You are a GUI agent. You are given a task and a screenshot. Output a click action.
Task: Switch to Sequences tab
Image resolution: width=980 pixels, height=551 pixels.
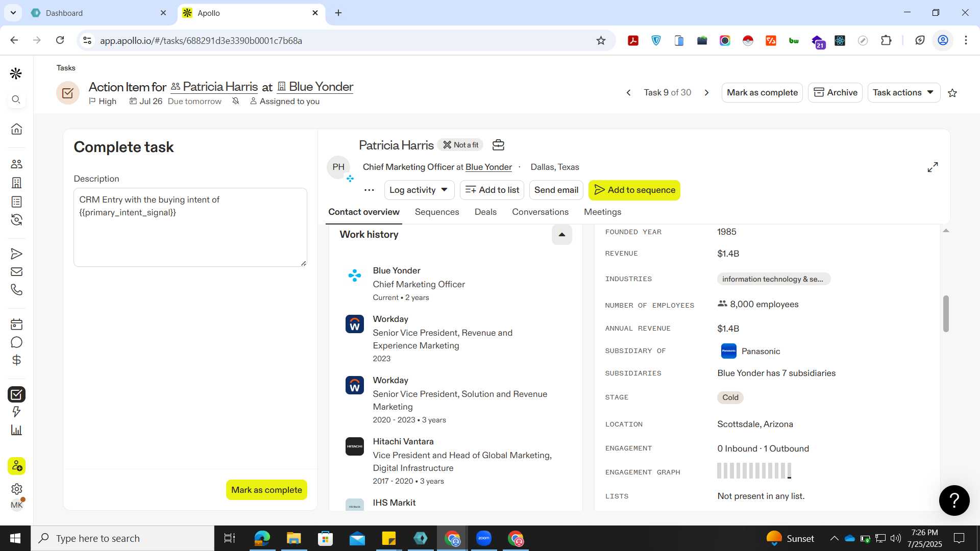click(437, 212)
